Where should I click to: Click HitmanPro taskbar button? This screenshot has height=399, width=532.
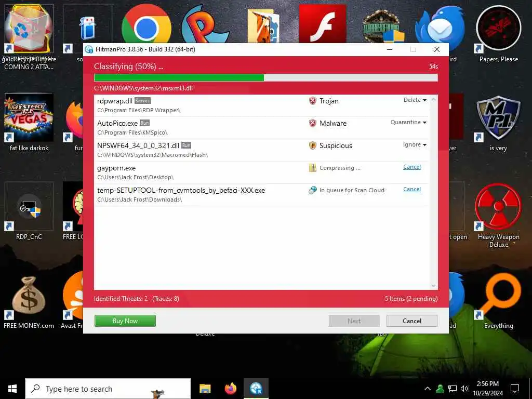click(256, 389)
